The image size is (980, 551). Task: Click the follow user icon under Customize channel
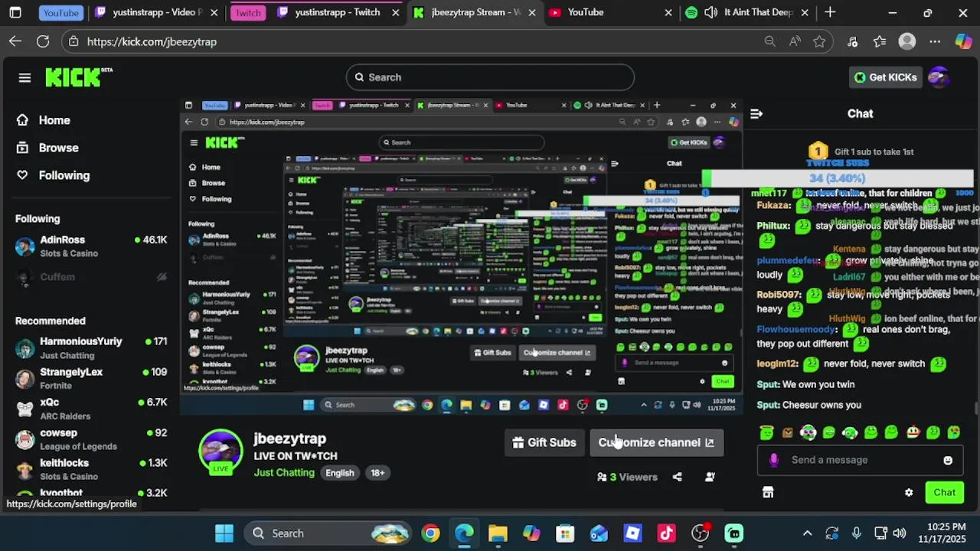coord(710,477)
